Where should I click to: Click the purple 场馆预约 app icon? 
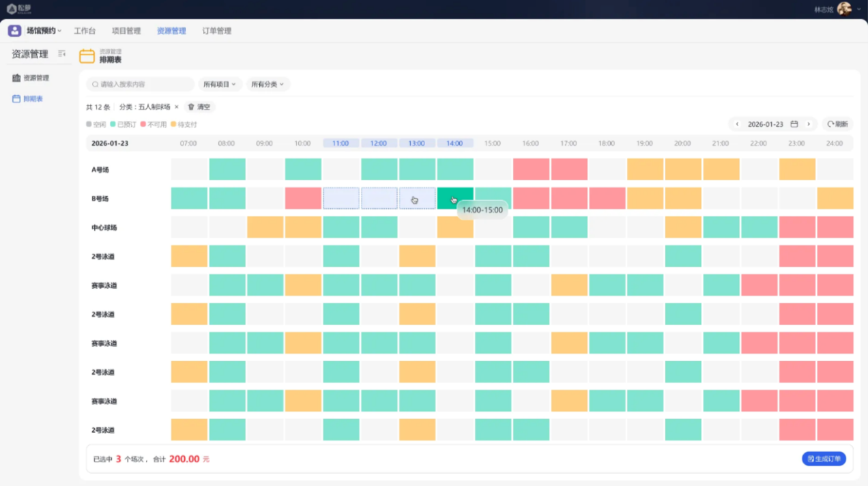[14, 31]
